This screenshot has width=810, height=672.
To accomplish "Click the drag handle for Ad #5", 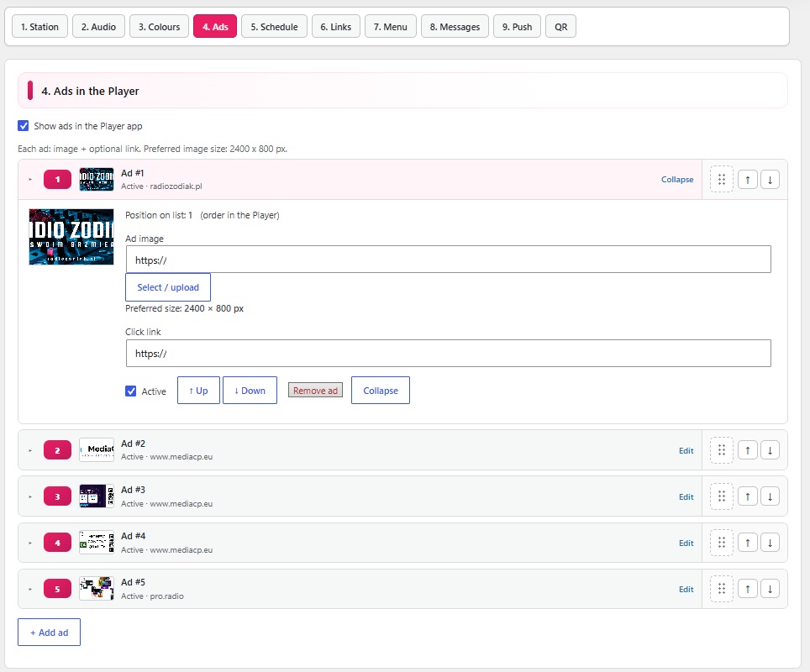I will pyautogui.click(x=721, y=589).
